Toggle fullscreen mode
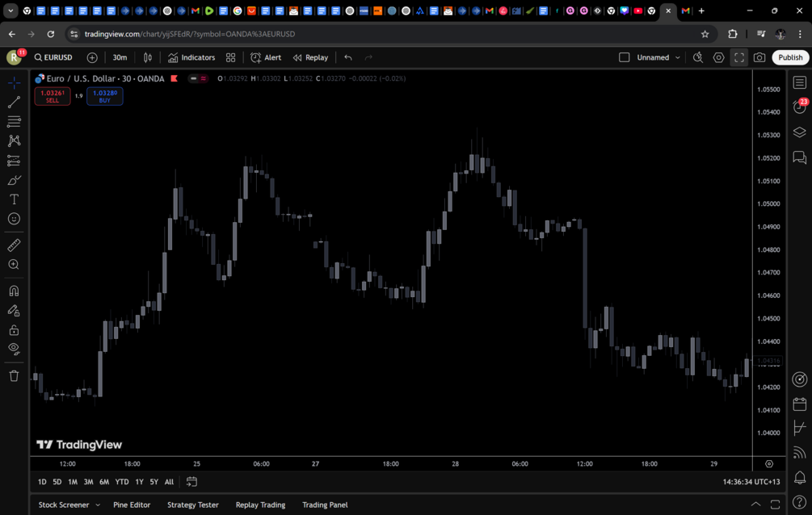This screenshot has height=515, width=812. coord(739,57)
